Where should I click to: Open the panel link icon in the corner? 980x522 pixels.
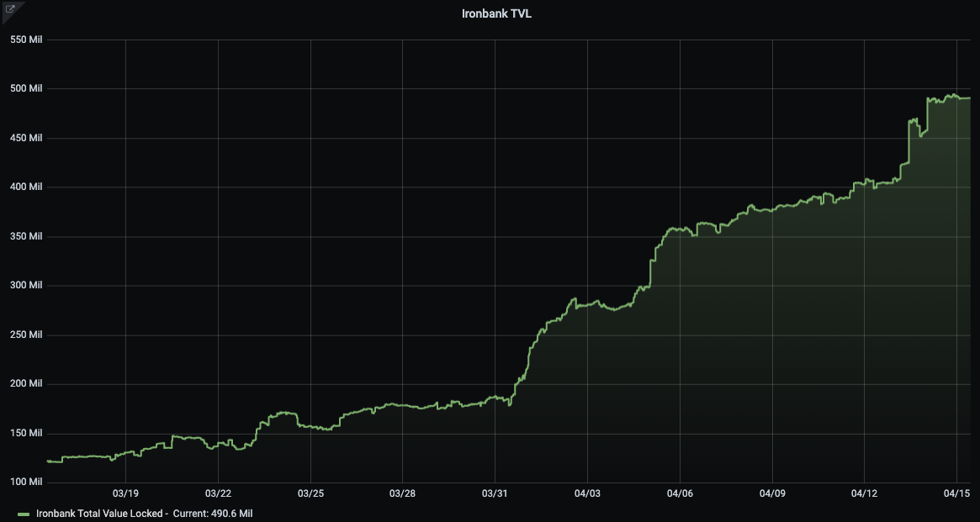(x=10, y=9)
